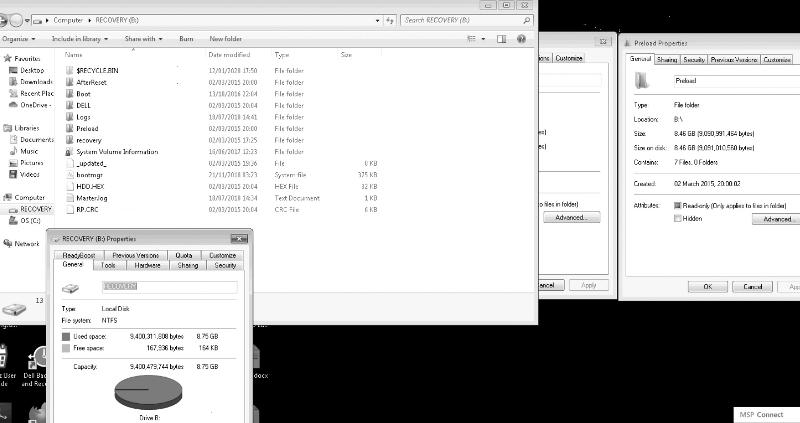Select the Preload folder icon in file list
Viewport: 800px width, 423px height.
click(70, 129)
